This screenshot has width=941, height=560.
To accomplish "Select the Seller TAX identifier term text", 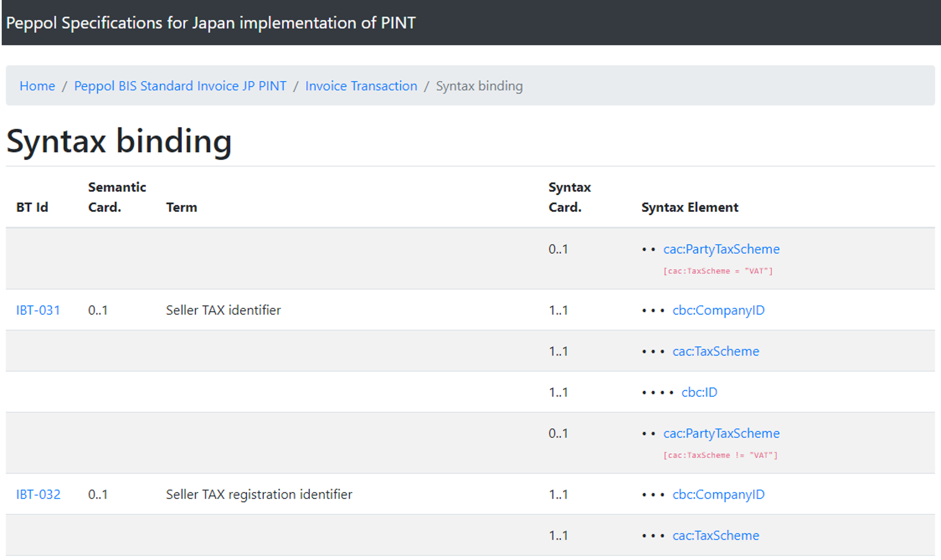I will pos(224,310).
